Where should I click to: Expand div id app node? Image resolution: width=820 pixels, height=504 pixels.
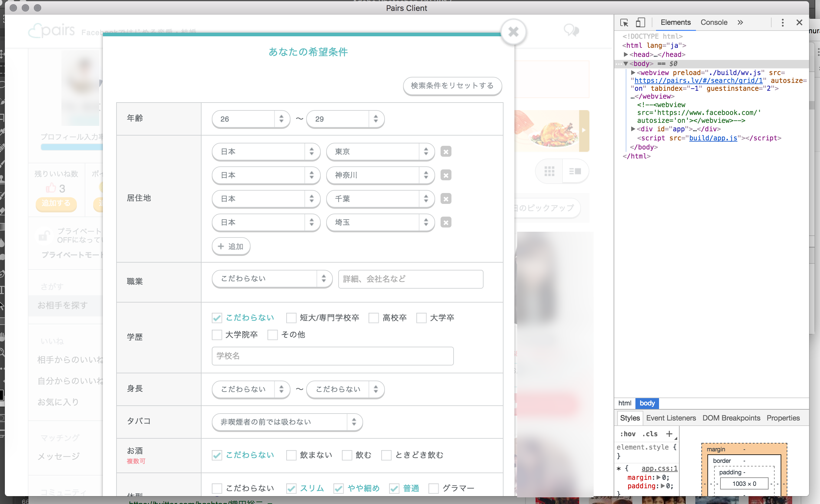point(633,129)
